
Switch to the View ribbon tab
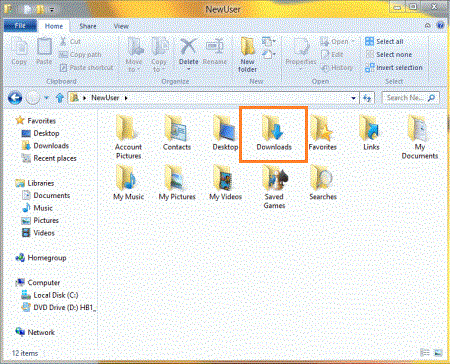[121, 26]
